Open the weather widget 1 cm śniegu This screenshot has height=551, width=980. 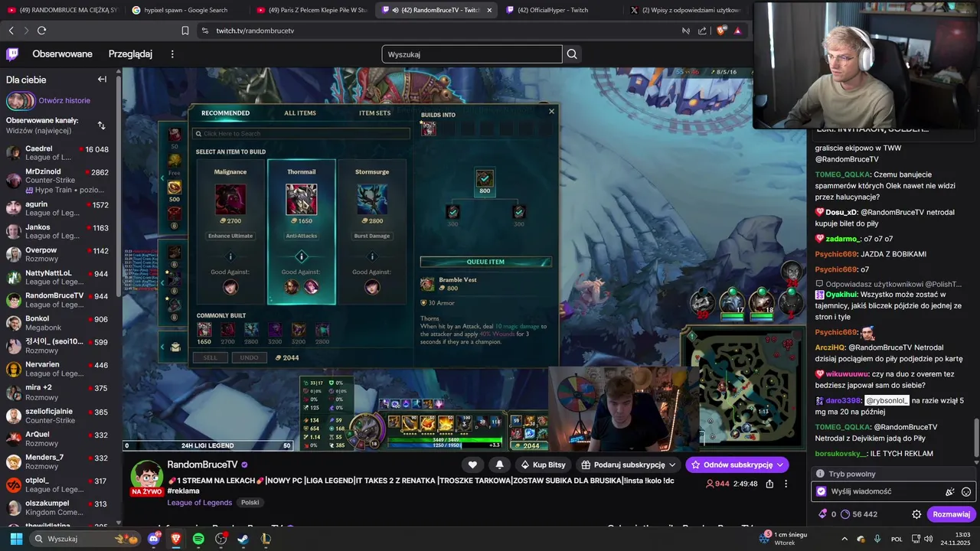pyautogui.click(x=783, y=539)
